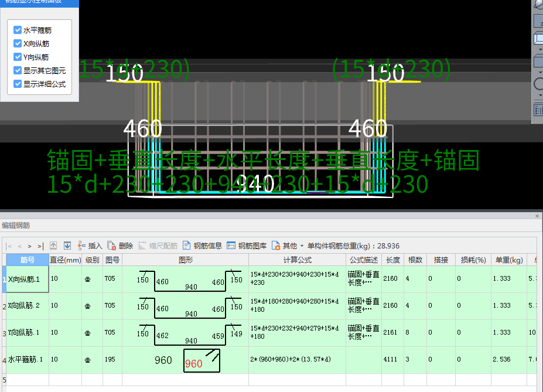Image resolution: width=543 pixels, height=392 pixels.
Task: Click the 搭接 column header
Action: point(440,260)
